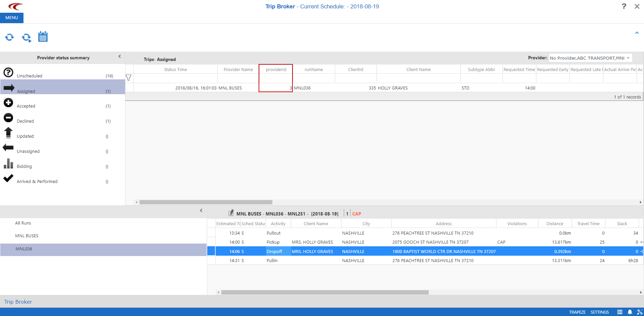The width and height of the screenshot is (644, 316).
Task: Open the hamburger list icon in status bar
Action: [620, 312]
